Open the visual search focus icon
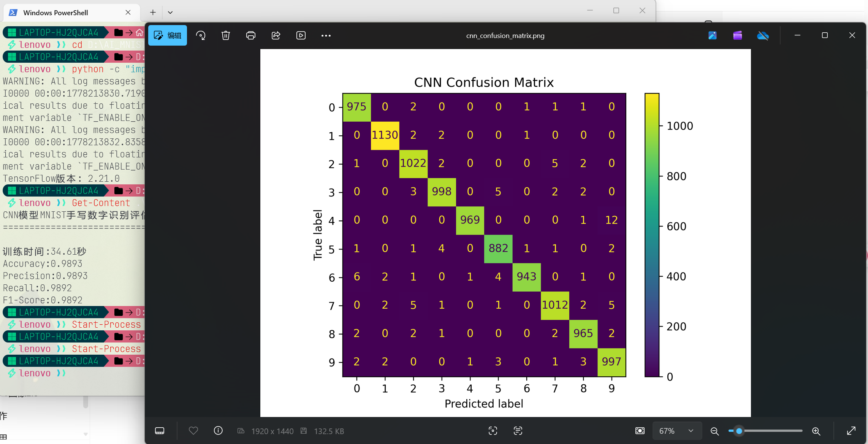 [x=493, y=431]
